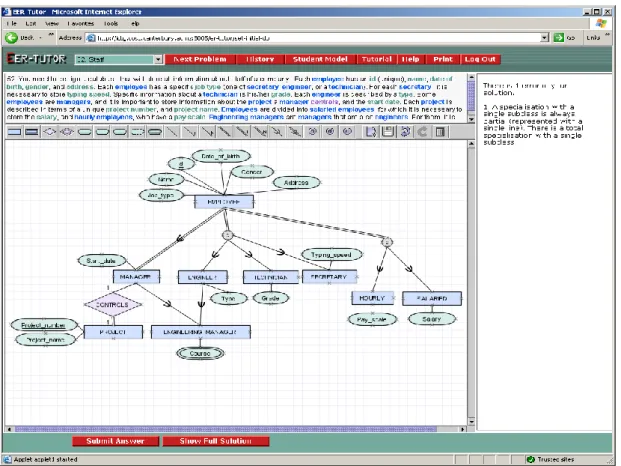The height and width of the screenshot is (466, 621).
Task: Click the canvas horizontal scrollbar thumb
Action: tap(226, 429)
